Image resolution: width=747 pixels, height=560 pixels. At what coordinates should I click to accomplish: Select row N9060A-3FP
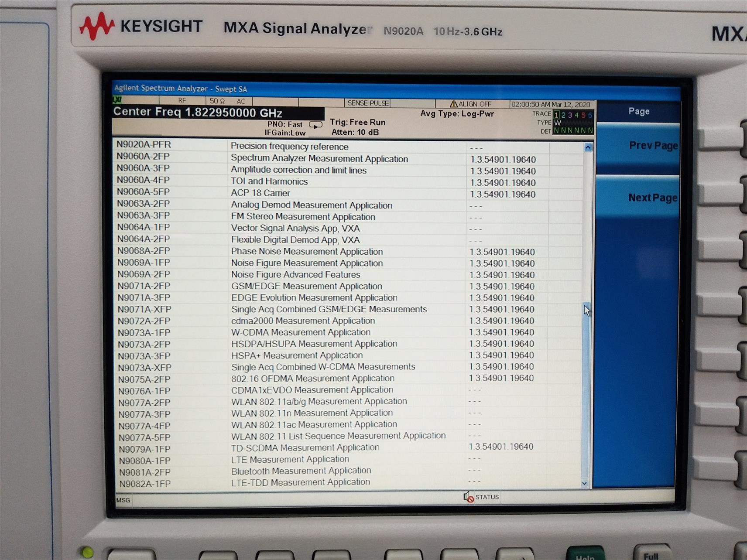348,170
